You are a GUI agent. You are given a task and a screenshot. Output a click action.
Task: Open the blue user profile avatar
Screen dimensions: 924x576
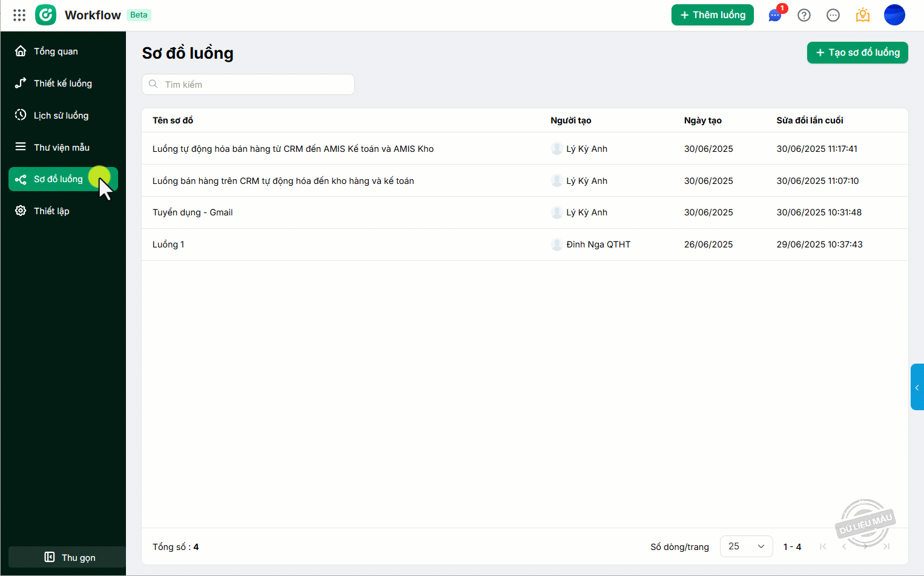click(894, 15)
